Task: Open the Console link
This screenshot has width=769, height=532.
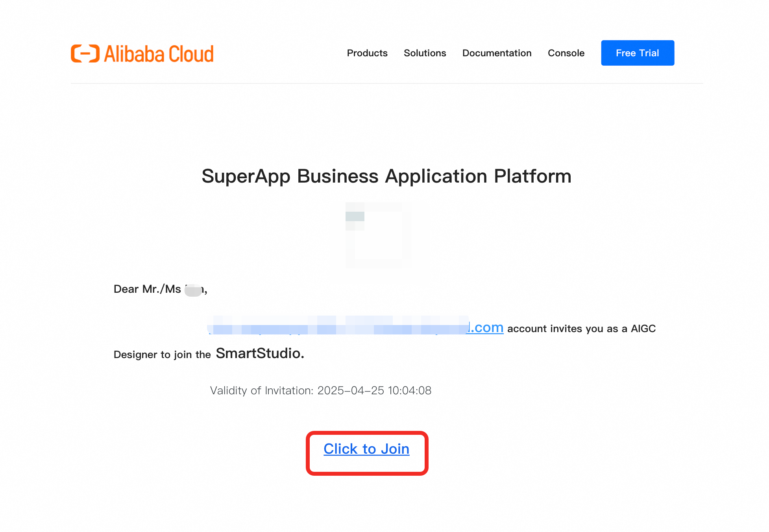Action: coord(566,53)
